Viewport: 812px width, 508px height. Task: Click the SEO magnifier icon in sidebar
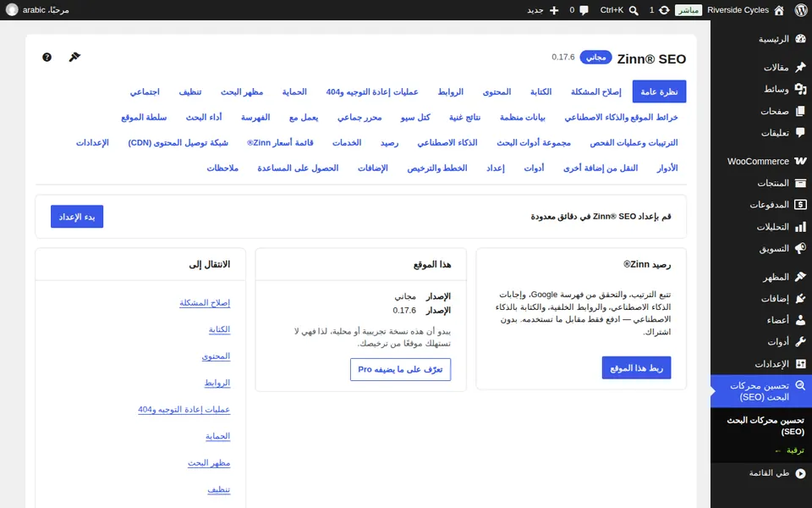point(801,386)
